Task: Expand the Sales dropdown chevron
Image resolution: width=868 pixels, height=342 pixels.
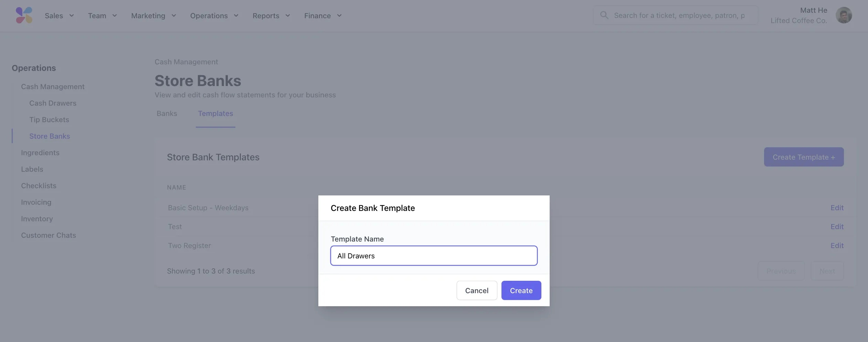Action: (x=72, y=15)
